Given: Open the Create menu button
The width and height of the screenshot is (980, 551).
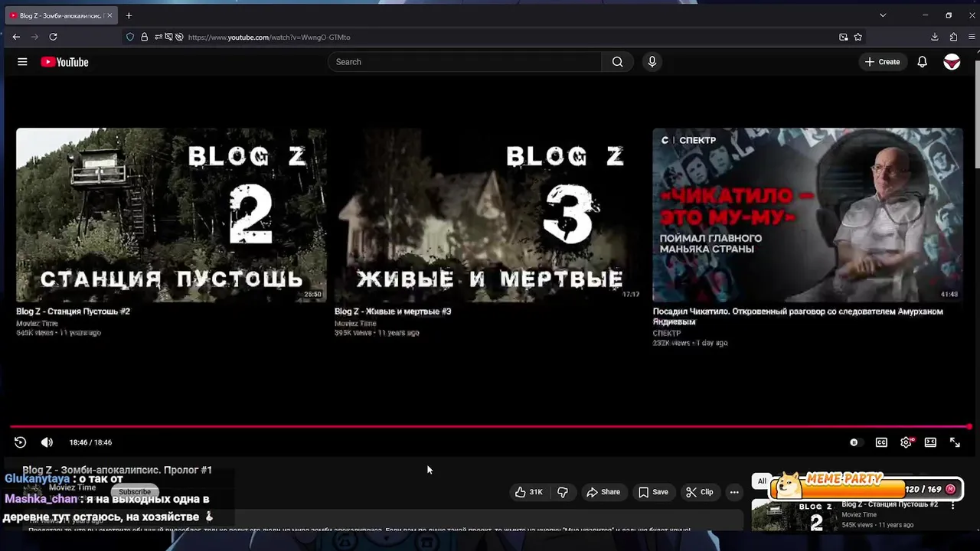Looking at the screenshot, I should (882, 62).
